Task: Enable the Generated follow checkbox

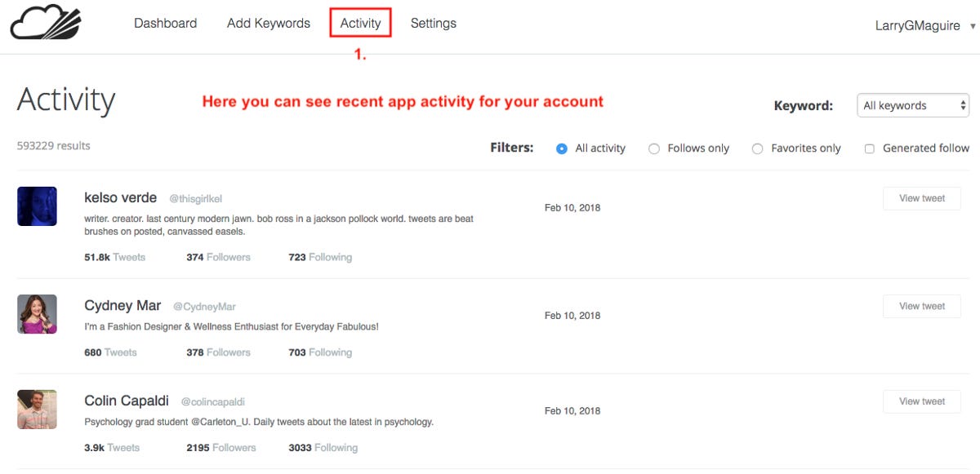Action: pos(870,148)
